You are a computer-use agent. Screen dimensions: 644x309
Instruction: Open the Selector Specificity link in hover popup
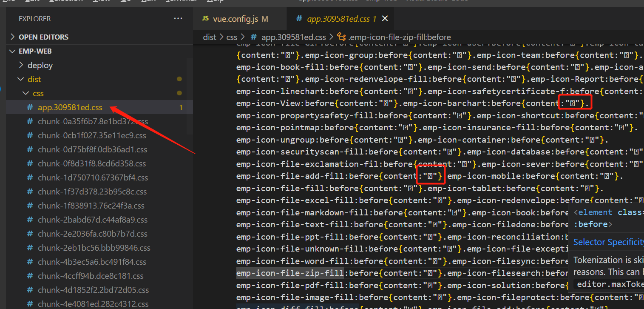(x=608, y=242)
